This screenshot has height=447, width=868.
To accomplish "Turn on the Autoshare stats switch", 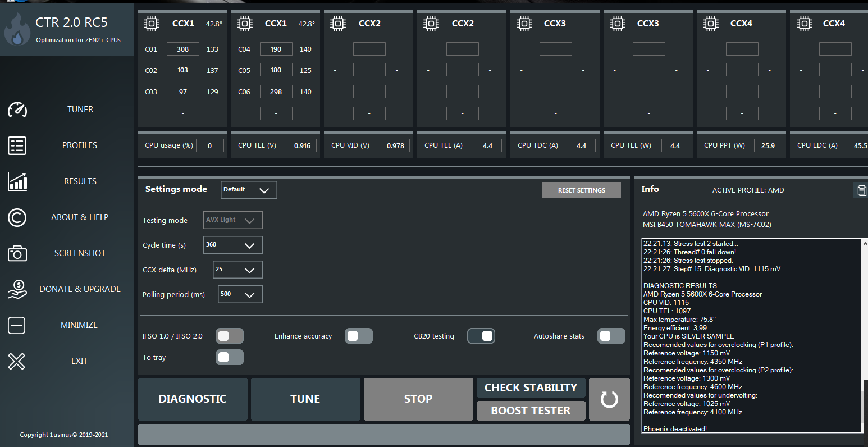I will tap(611, 336).
